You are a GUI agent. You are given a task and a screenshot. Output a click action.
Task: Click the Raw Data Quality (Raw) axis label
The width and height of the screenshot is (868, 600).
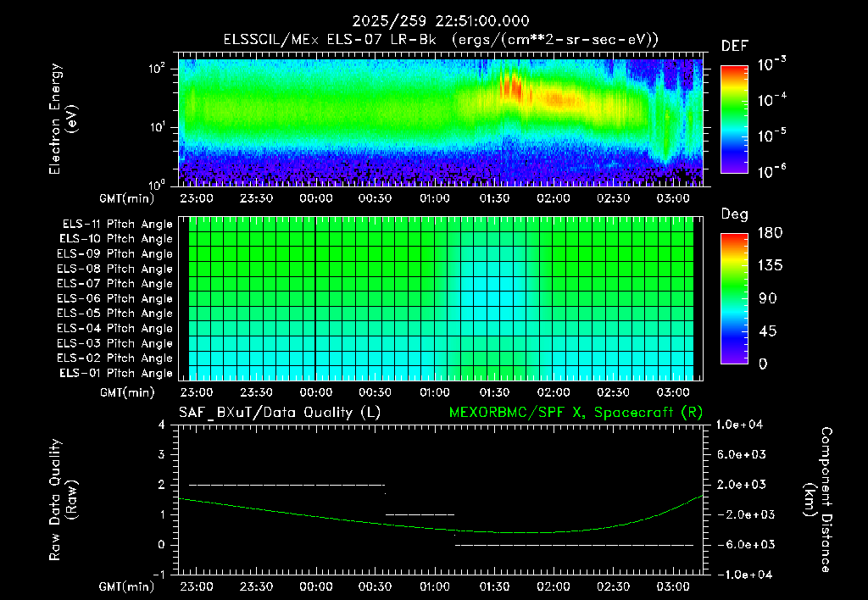[x=63, y=500]
